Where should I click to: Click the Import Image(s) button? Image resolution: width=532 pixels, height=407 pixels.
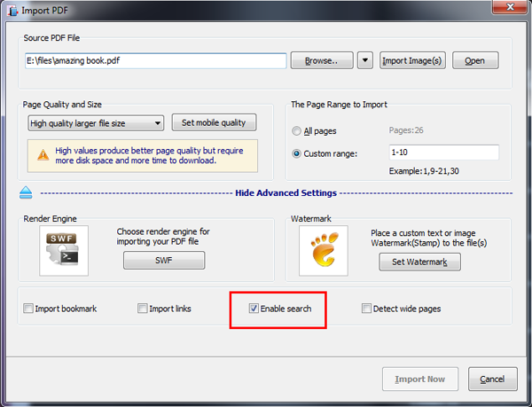pyautogui.click(x=412, y=60)
